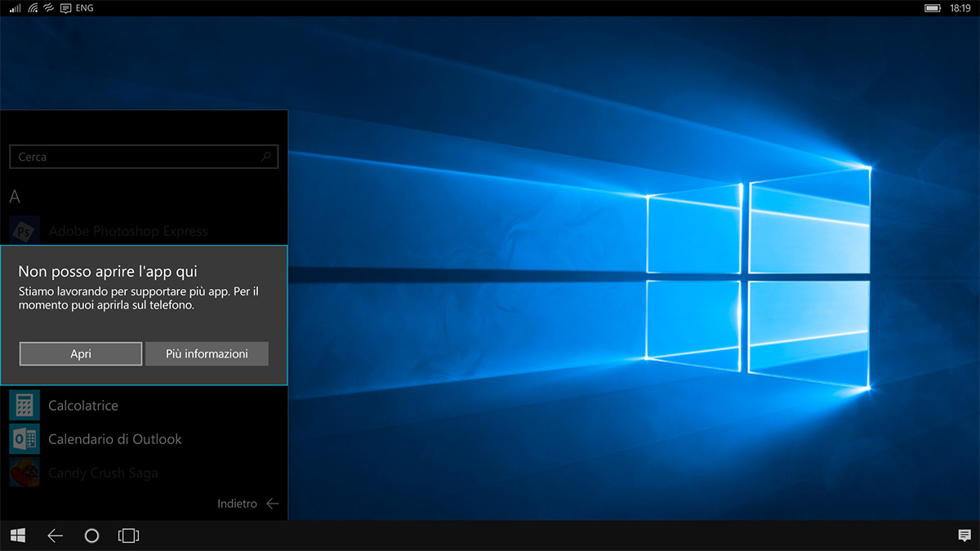Select Calendario di Outlook entry
980x551 pixels.
pyautogui.click(x=115, y=439)
